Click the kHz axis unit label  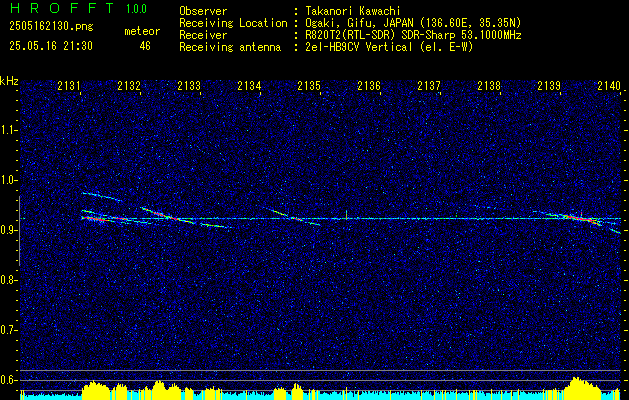tap(9, 81)
